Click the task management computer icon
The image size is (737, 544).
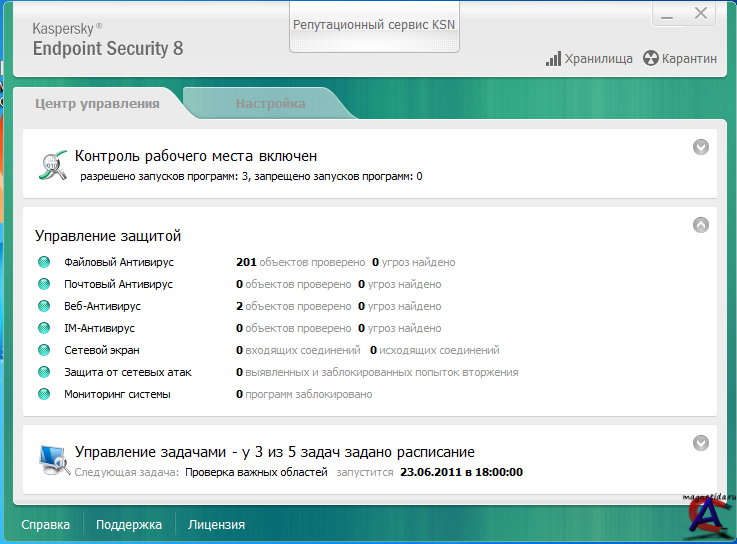point(53,458)
